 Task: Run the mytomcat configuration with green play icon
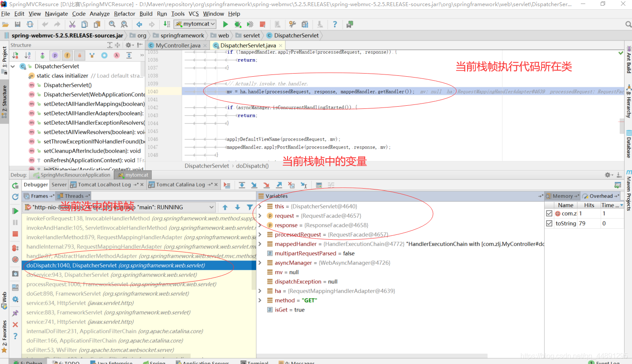click(x=225, y=24)
